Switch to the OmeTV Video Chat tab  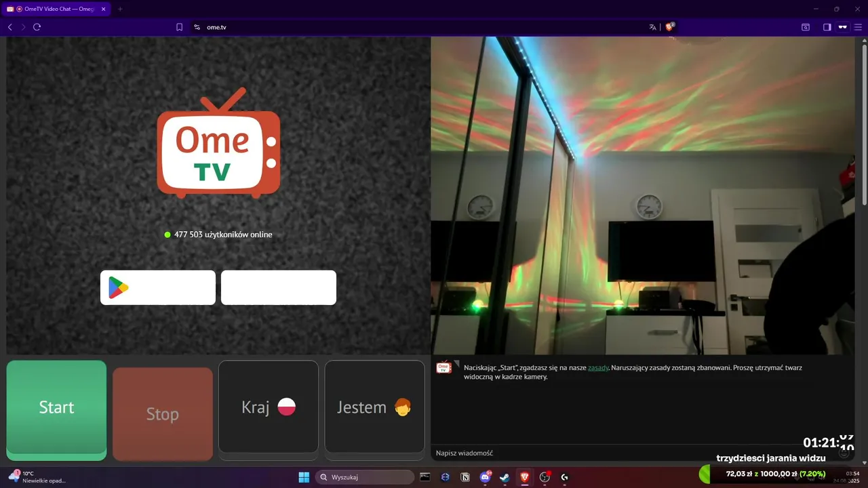[x=56, y=9]
